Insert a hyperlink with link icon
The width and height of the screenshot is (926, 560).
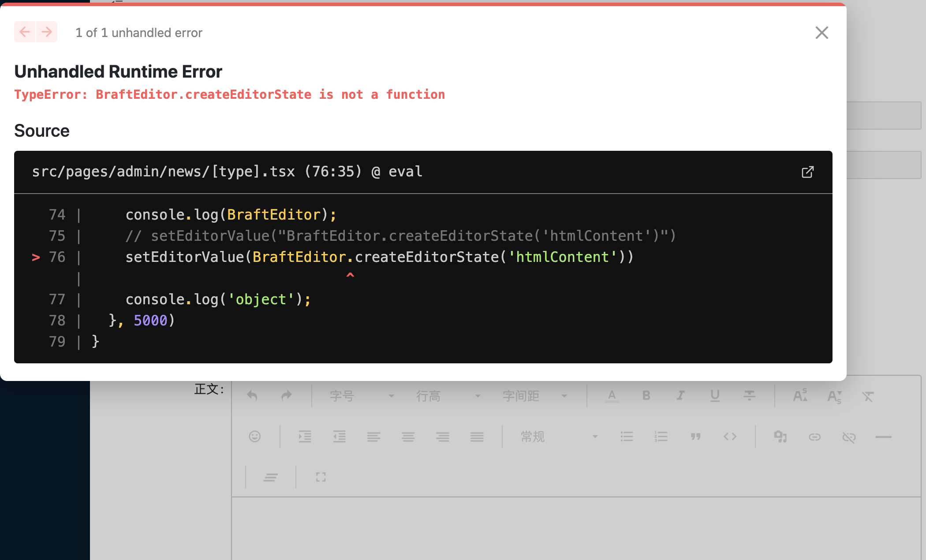pyautogui.click(x=814, y=437)
